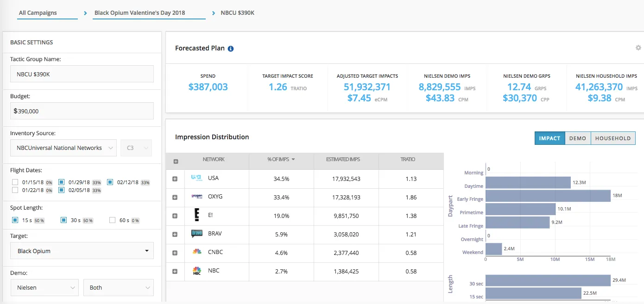Expand all network rows with header plus icon

click(x=176, y=161)
